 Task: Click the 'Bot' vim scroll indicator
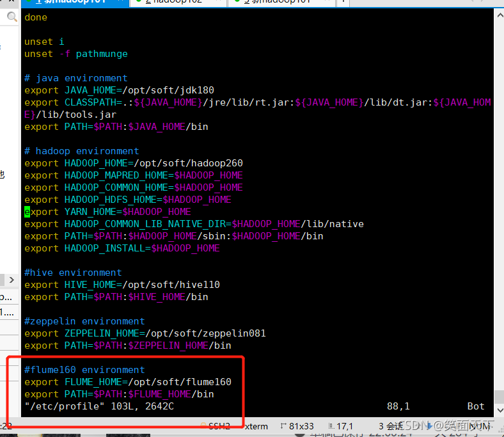pyautogui.click(x=476, y=406)
